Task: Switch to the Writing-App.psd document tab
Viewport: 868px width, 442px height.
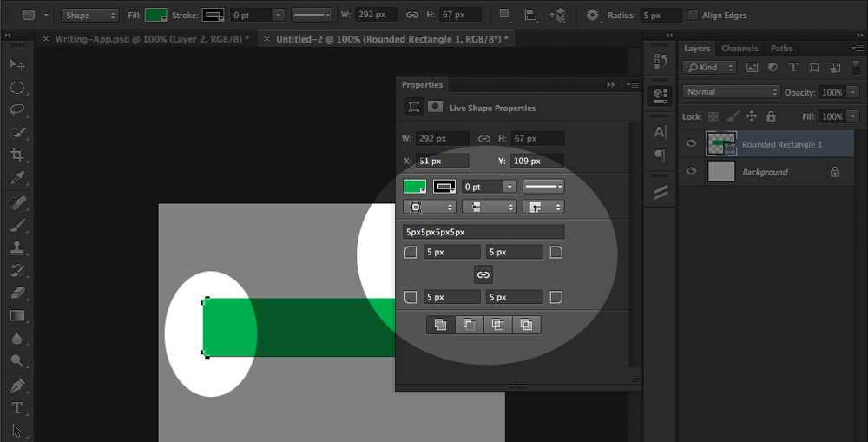Action: point(151,39)
